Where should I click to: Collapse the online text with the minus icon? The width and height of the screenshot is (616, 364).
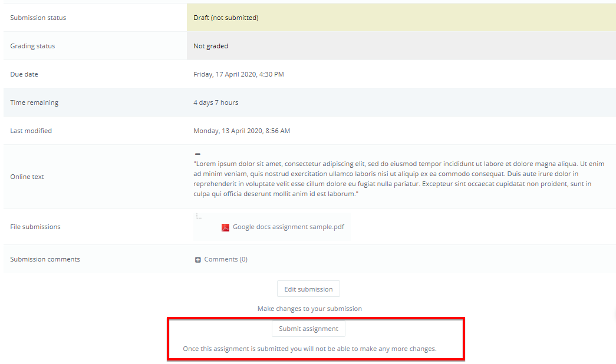[x=197, y=154]
